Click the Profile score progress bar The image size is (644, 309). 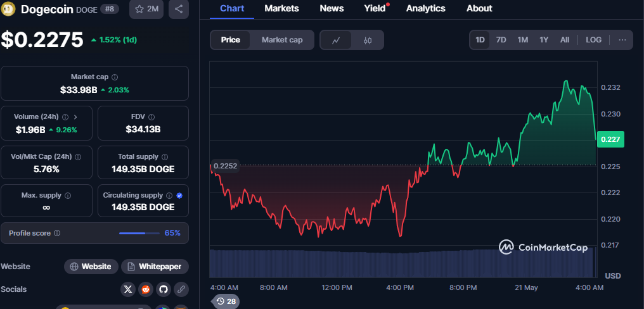pyautogui.click(x=139, y=233)
